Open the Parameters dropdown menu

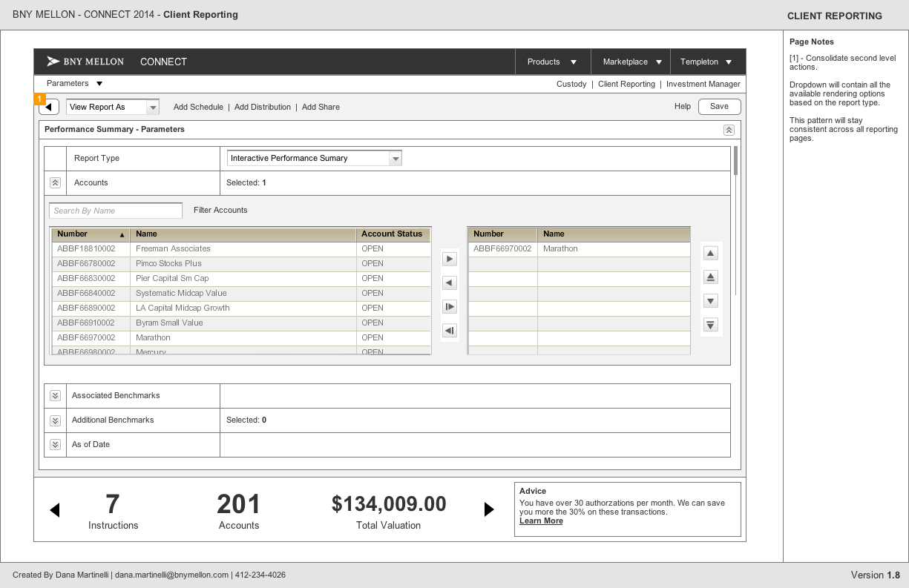point(75,84)
